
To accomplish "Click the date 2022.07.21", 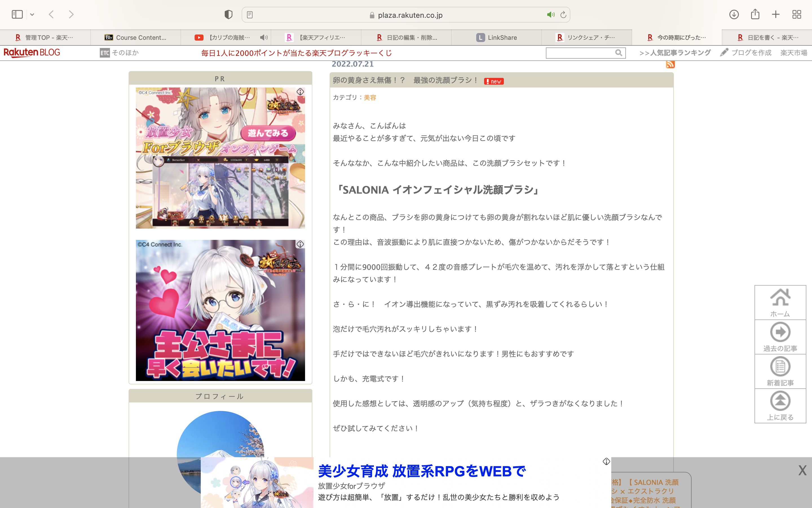I will (353, 64).
